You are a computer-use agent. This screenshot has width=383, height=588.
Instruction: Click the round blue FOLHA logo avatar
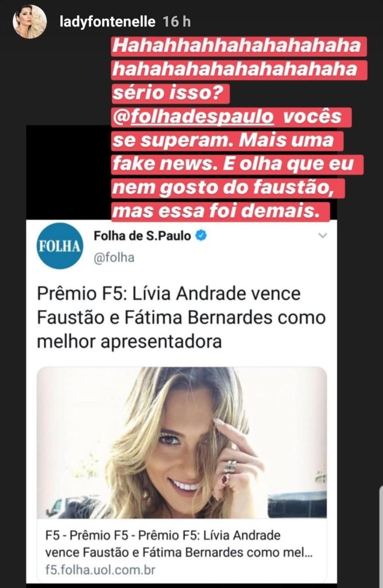pos(60,246)
